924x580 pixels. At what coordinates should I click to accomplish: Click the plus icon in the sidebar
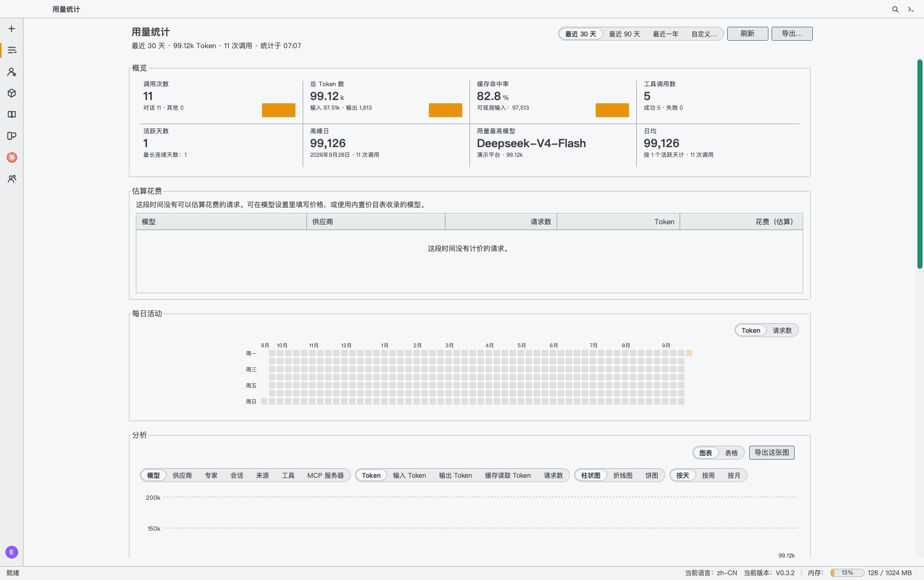(x=12, y=29)
